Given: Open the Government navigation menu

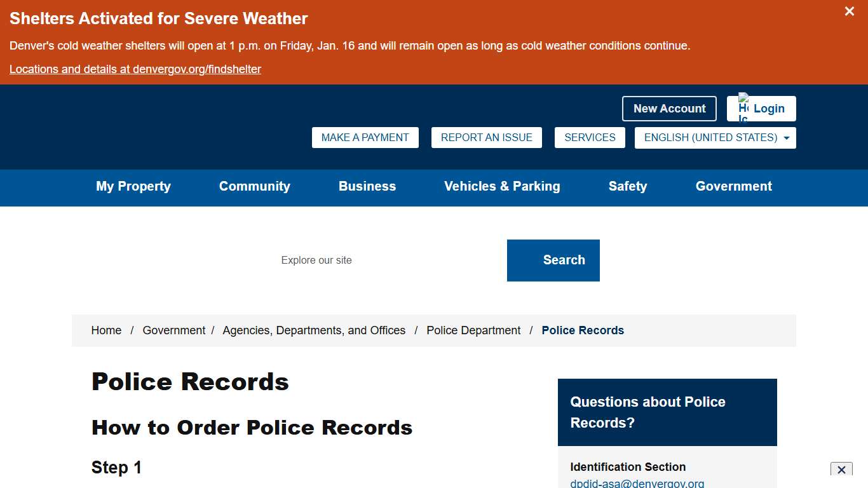Looking at the screenshot, I should pos(733,186).
